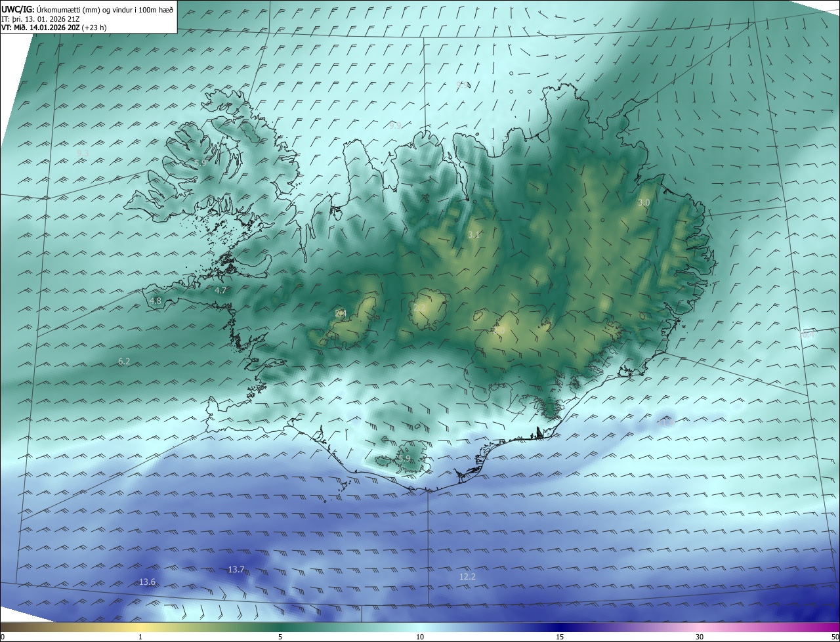Click the 5.9 value on the south coast
Image resolution: width=840 pixels, height=642 pixels.
[x=404, y=458]
